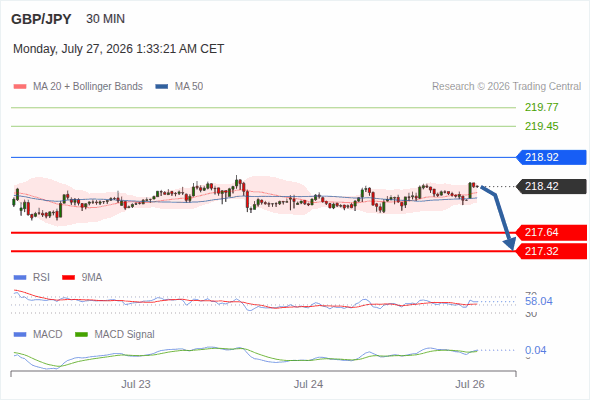This screenshot has width=590, height=400.
Task: Click the MA 50 blue legend swatch
Action: [162, 87]
